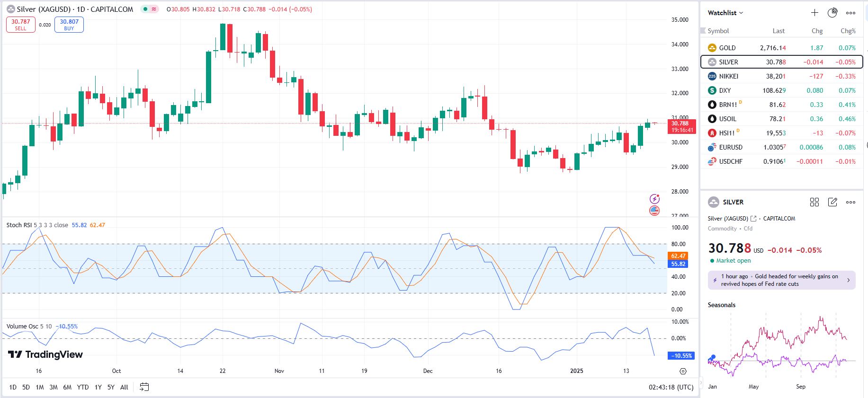Open the date range calendar icon
868x398 pixels.
(144, 387)
